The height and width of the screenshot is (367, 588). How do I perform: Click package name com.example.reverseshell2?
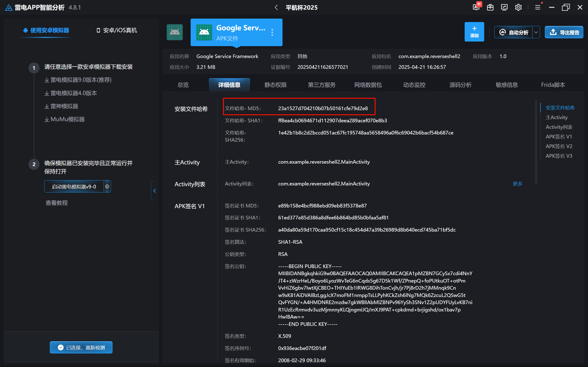pos(429,56)
